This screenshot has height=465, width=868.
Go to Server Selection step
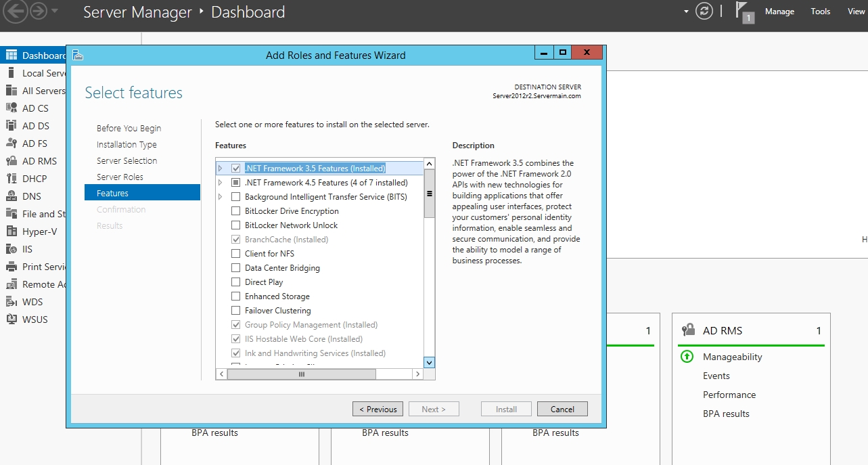click(x=127, y=161)
